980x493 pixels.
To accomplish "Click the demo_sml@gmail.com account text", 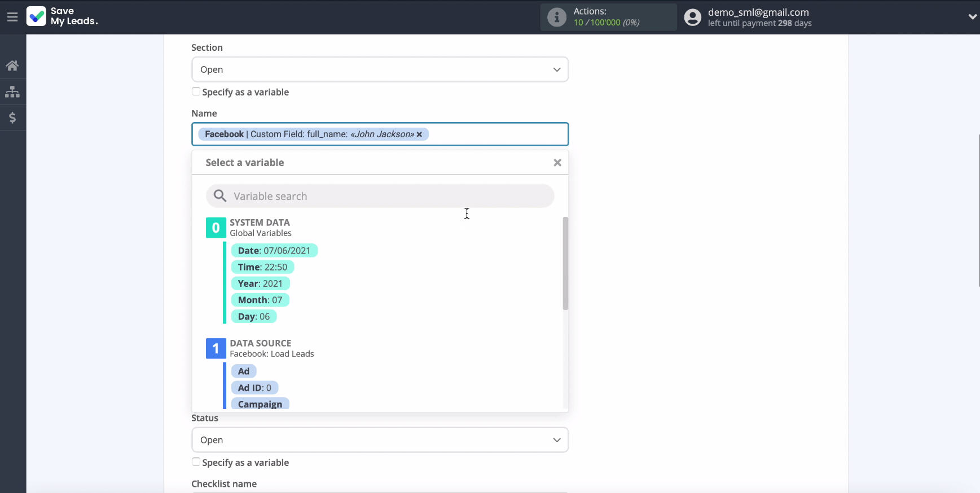I will point(758,12).
